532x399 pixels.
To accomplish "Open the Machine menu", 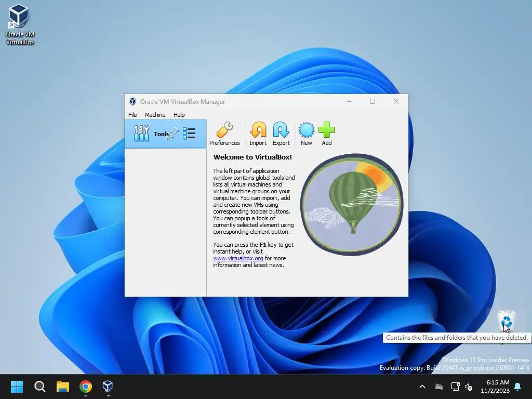I will click(155, 115).
